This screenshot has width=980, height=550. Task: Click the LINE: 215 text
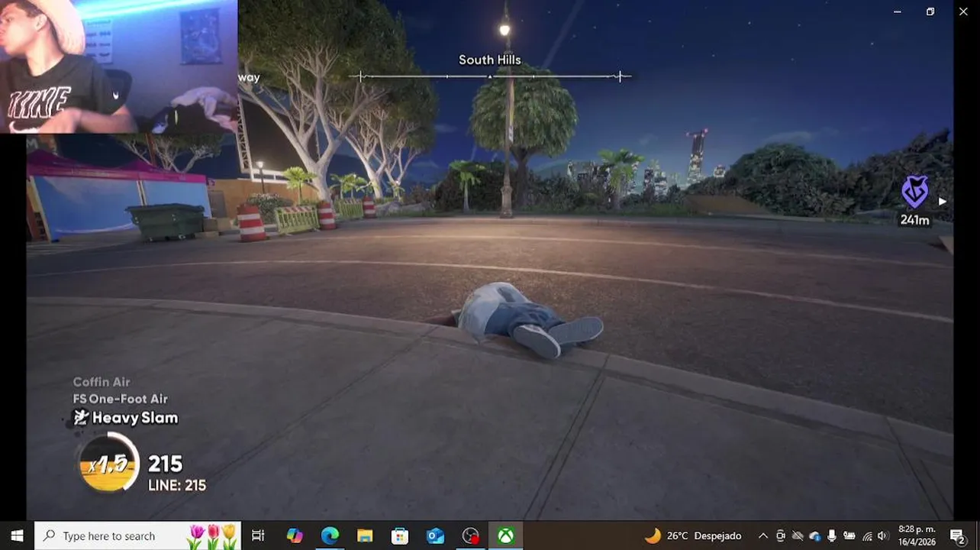click(177, 485)
